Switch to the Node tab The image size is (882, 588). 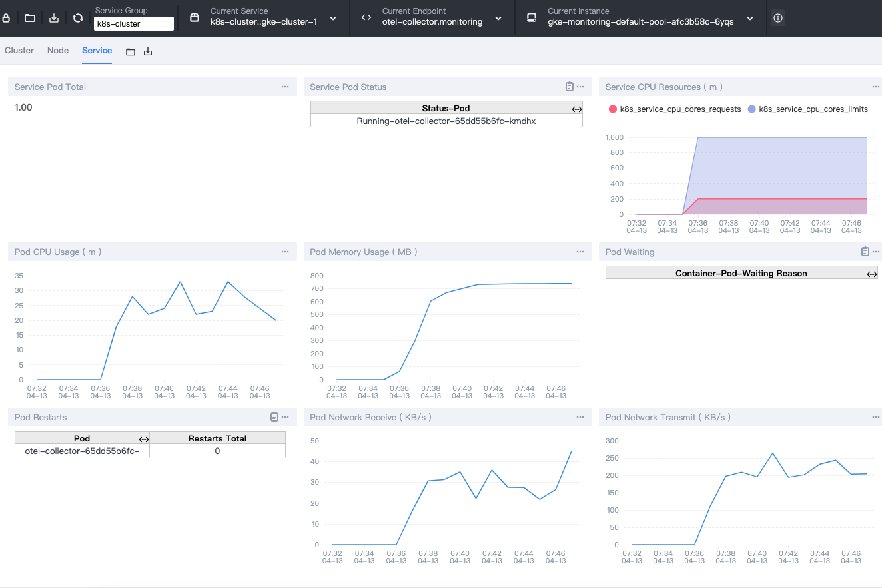(58, 51)
